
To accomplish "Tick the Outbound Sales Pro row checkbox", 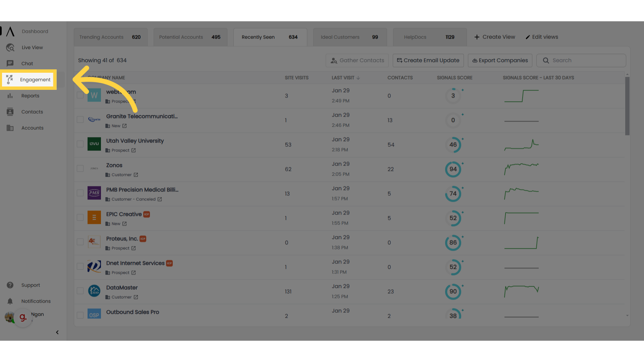I will coord(80,315).
